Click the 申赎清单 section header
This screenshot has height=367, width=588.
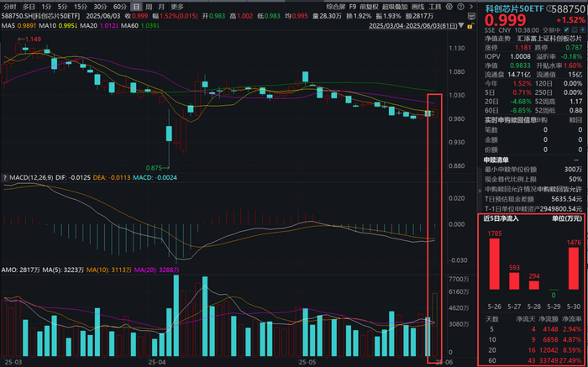tap(496, 160)
